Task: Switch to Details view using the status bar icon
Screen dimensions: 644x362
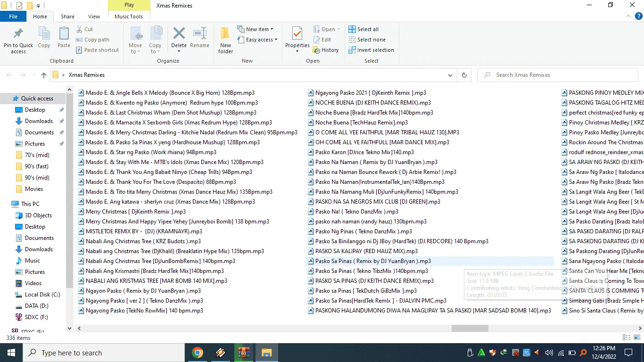Action: click(x=627, y=337)
